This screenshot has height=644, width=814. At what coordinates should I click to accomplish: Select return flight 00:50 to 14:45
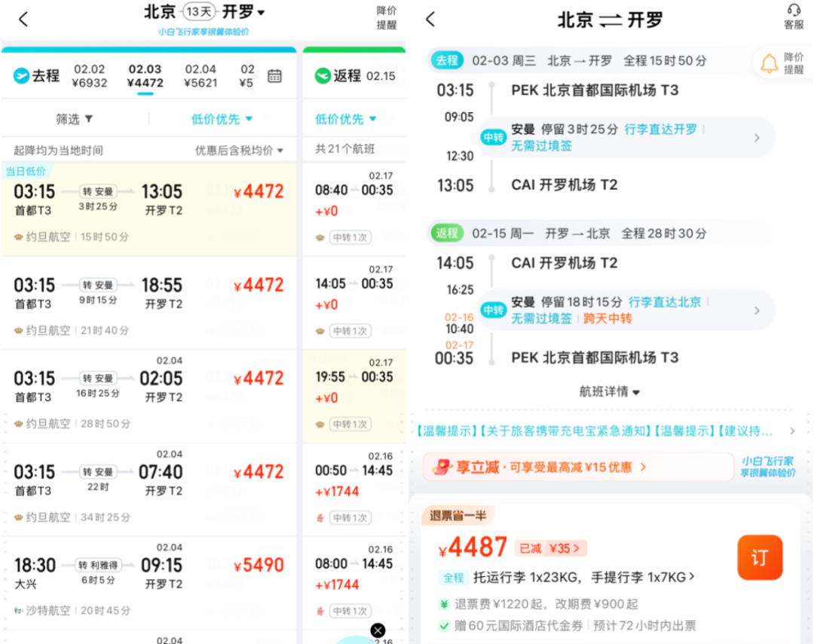pyautogui.click(x=354, y=490)
